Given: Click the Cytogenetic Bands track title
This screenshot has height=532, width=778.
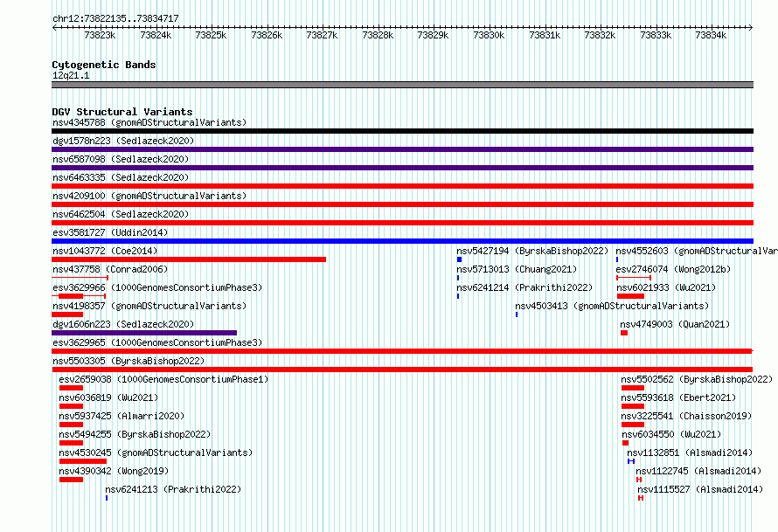Looking at the screenshot, I should pos(104,65).
